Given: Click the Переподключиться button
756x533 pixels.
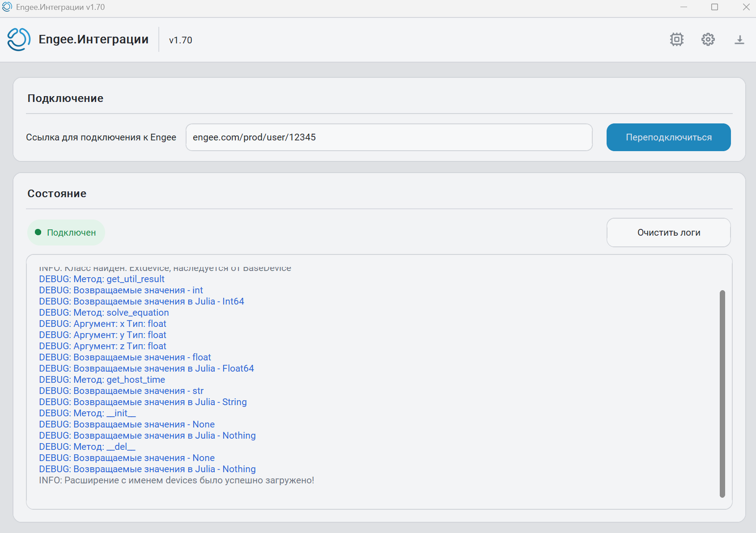Looking at the screenshot, I should coord(669,137).
